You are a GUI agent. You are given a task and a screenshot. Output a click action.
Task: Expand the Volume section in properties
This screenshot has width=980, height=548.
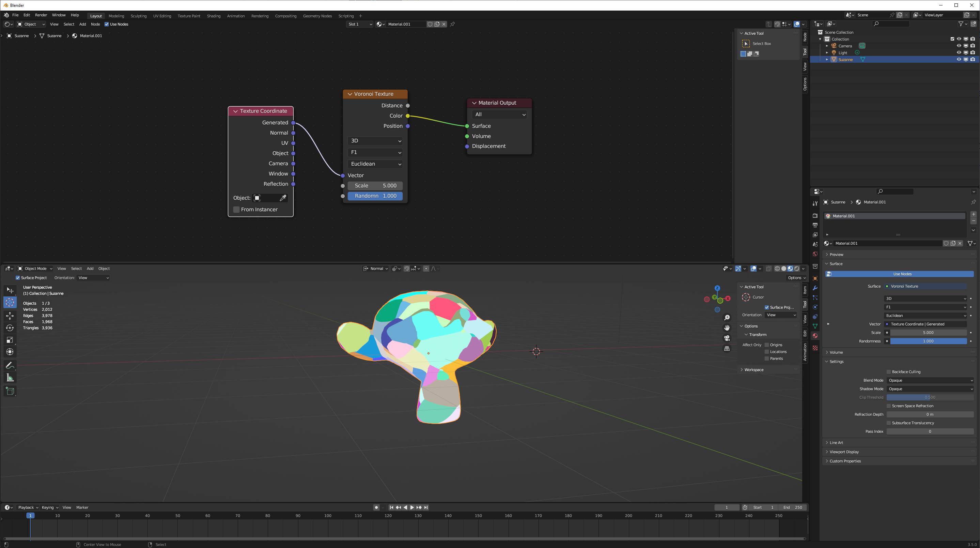(x=836, y=352)
